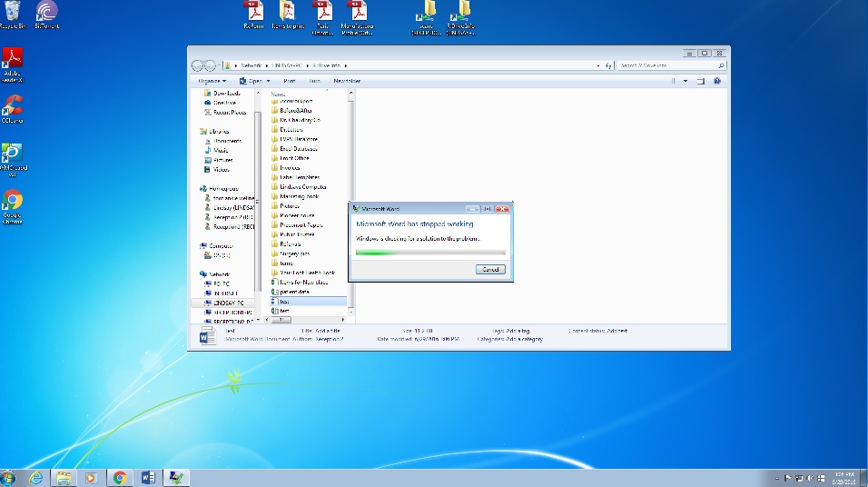Image resolution: width=868 pixels, height=487 pixels.
Task: Click the Explorer forward navigation button
Action: point(211,65)
